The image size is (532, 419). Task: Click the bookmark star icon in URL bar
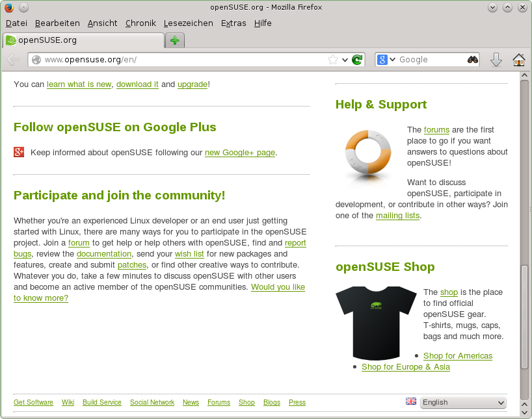[x=333, y=60]
